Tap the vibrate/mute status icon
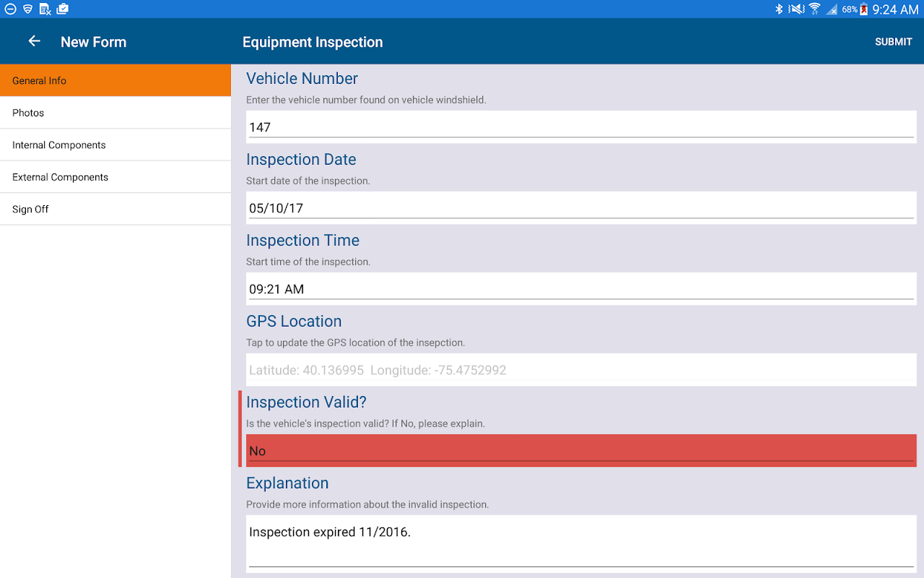The height and width of the screenshot is (578, 924). [796, 9]
